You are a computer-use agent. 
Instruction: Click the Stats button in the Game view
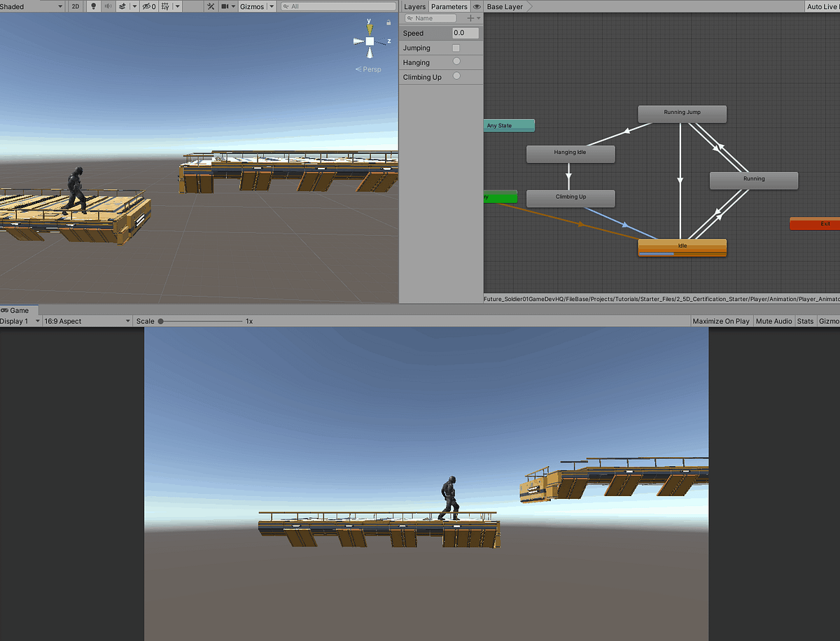pos(805,321)
